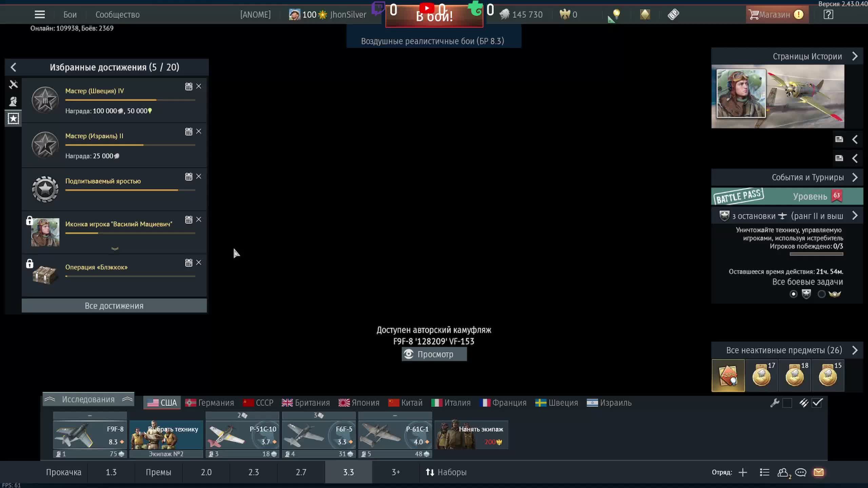The height and width of the screenshot is (488, 868).
Task: Open the help question mark icon
Action: pos(828,15)
